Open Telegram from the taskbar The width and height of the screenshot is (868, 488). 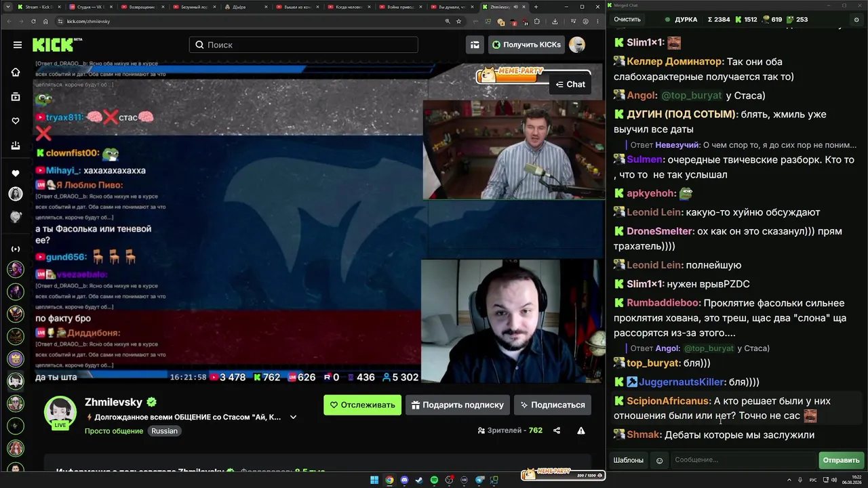point(480,481)
